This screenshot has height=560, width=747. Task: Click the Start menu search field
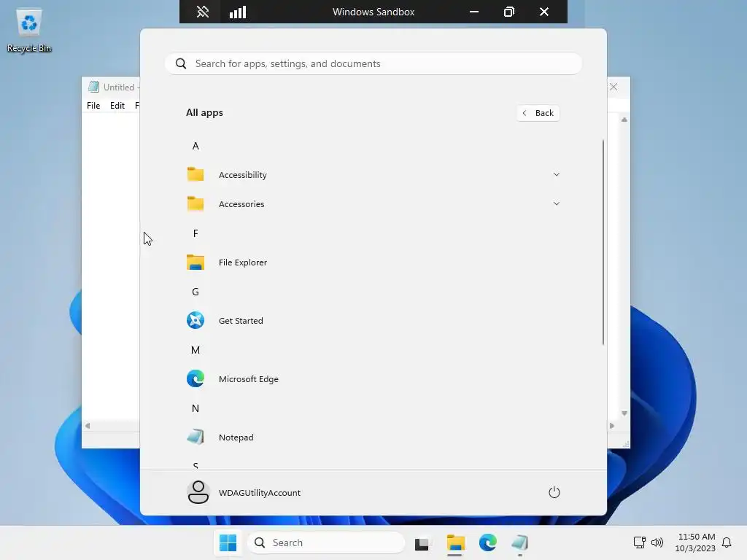click(373, 63)
